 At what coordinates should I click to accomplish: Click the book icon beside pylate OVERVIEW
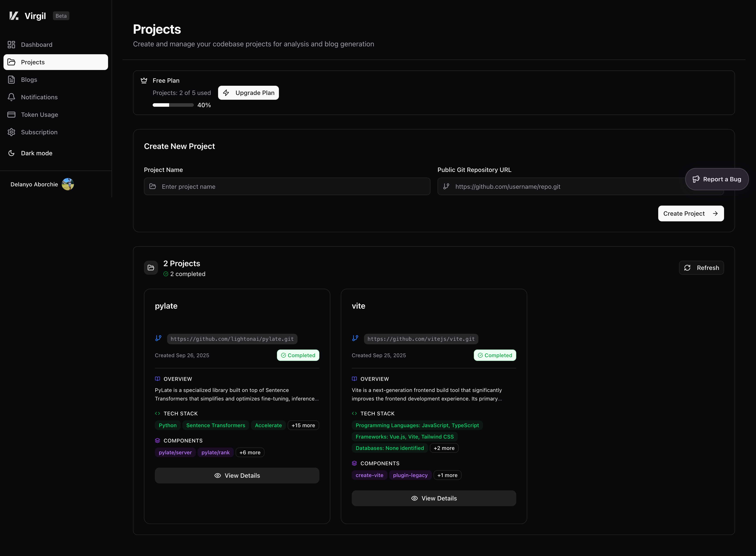157,379
